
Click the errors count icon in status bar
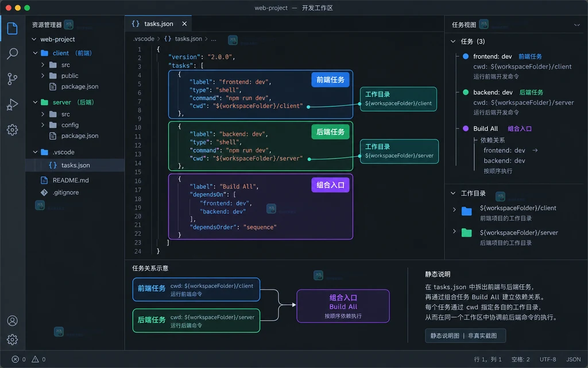[x=16, y=359]
